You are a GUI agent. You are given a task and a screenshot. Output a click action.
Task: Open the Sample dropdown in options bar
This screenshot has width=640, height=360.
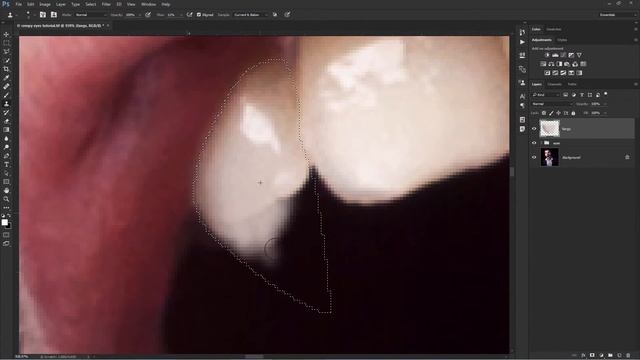(x=250, y=15)
